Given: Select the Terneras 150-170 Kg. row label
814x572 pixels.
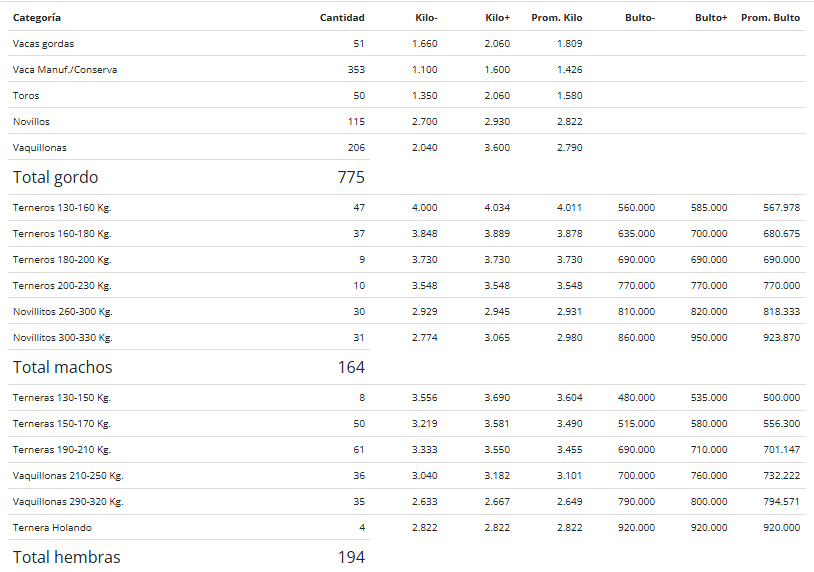Looking at the screenshot, I should click(62, 424).
